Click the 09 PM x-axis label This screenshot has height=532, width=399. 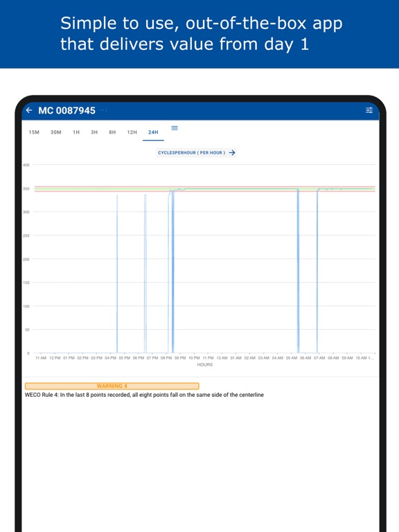coord(180,358)
